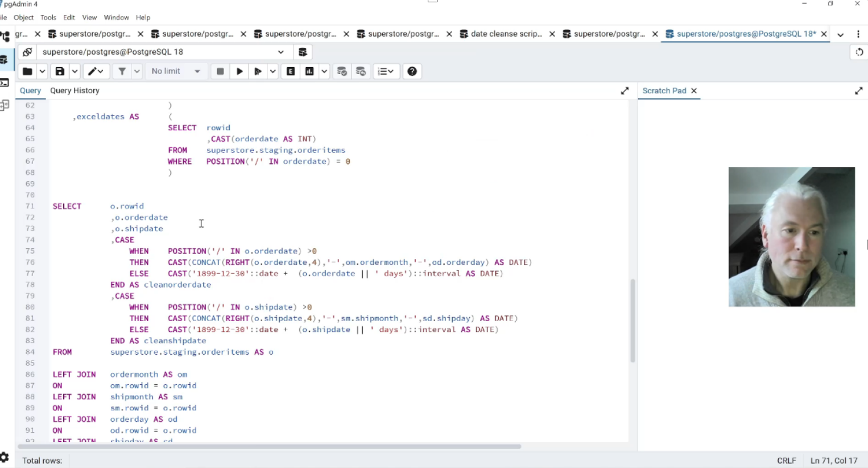Stop the running query
The image size is (868, 468).
coord(220,71)
